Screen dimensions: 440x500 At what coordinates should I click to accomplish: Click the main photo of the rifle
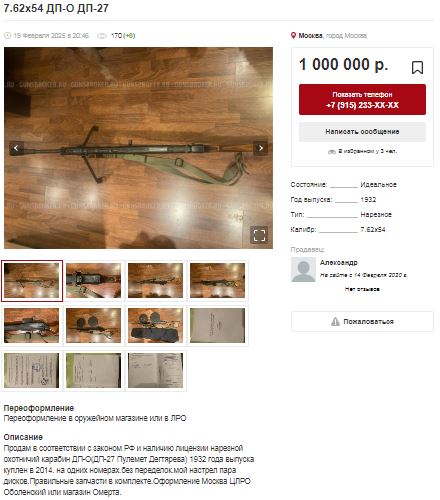click(138, 148)
